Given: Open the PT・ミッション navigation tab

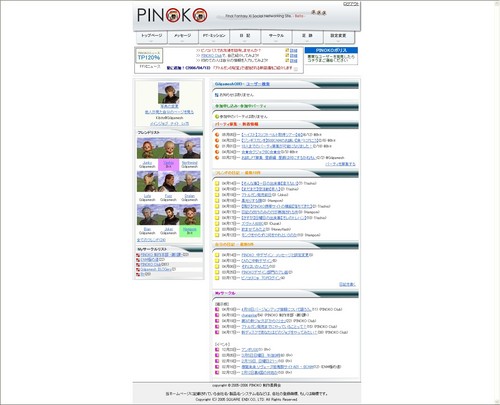Looking at the screenshot, I should [x=214, y=37].
